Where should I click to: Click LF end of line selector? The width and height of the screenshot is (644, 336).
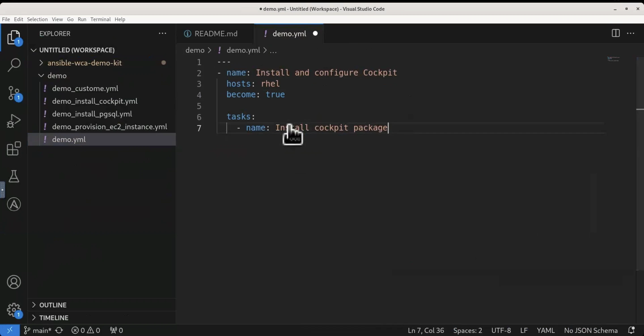(x=524, y=330)
